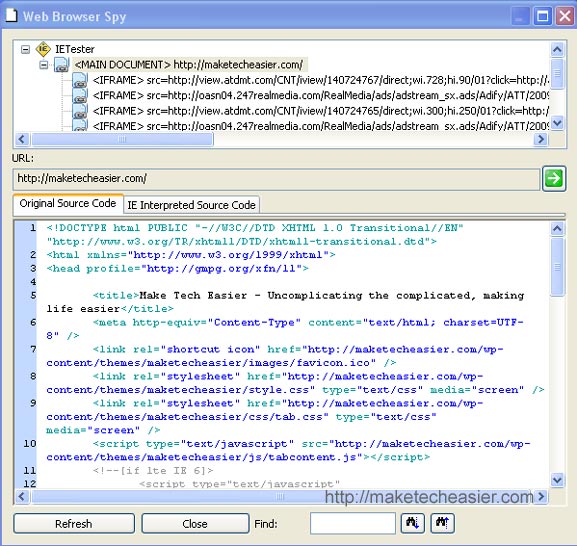The width and height of the screenshot is (577, 546).
Task: Close the Web Browser Spy window
Action: coord(565,16)
